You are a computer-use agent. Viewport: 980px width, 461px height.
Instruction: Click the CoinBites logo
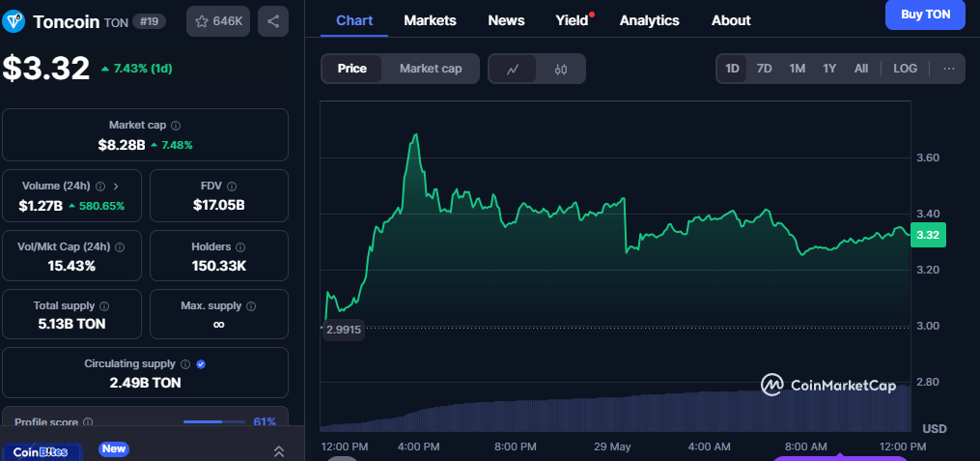click(42, 451)
